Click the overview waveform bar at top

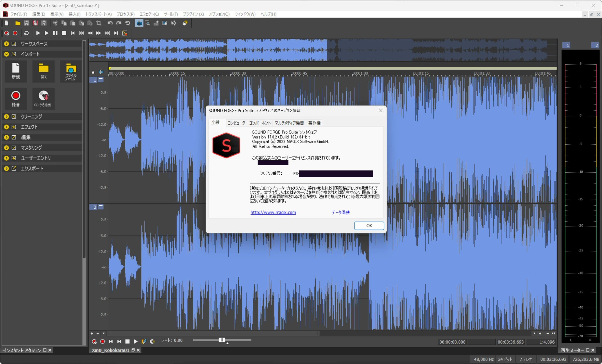tap(323, 50)
